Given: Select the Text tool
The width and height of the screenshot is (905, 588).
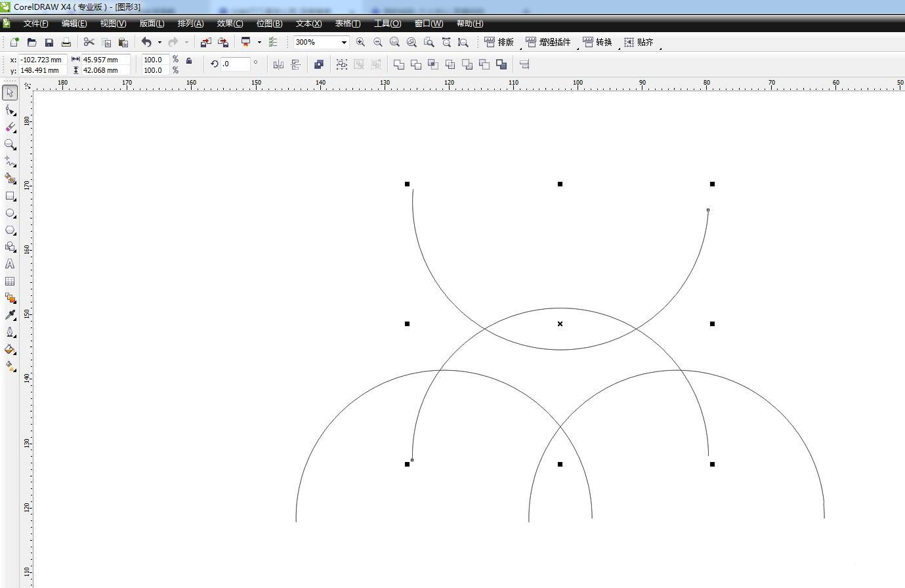Looking at the screenshot, I should click(x=10, y=264).
